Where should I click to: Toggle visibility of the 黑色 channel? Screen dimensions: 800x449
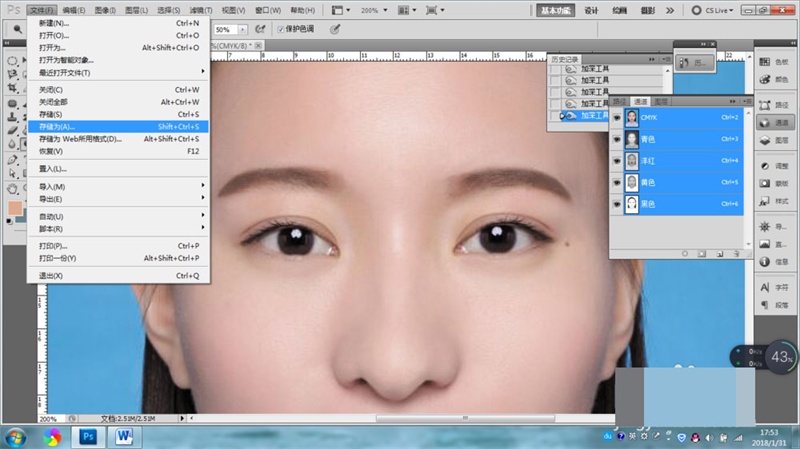617,205
